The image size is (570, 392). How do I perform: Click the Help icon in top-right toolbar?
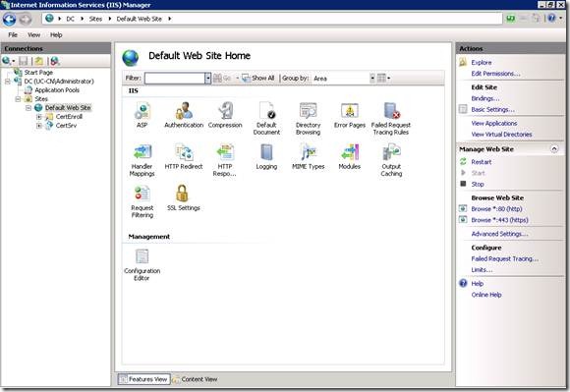(551, 18)
